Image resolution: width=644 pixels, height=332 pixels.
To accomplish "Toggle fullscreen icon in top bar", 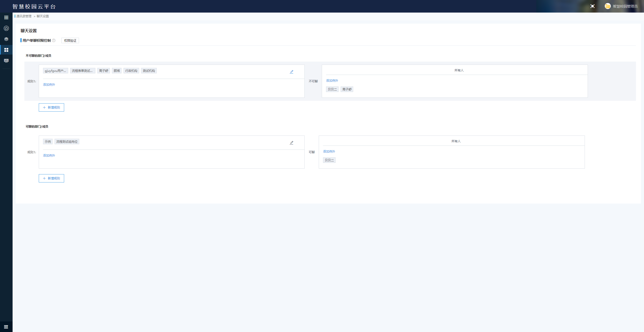I will (x=592, y=6).
